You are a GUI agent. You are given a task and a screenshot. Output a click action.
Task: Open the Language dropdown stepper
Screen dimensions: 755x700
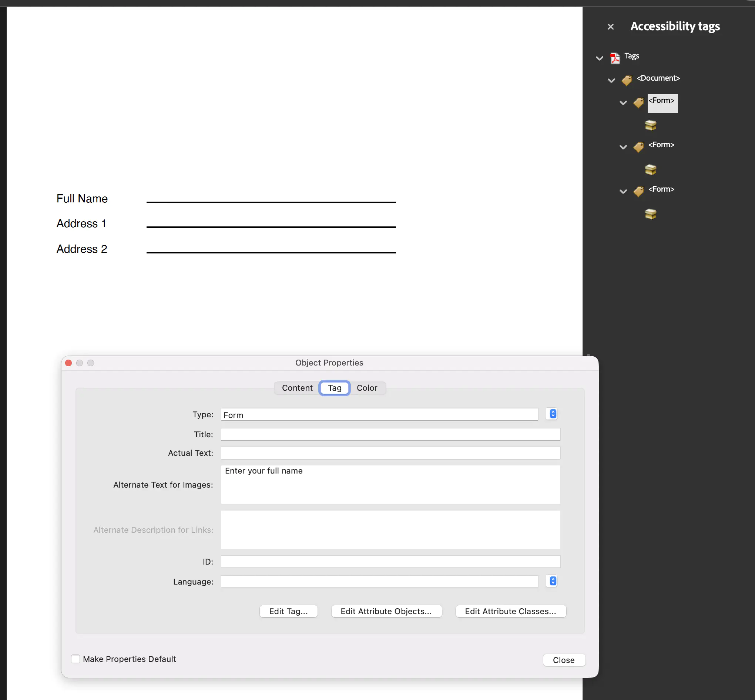click(551, 581)
